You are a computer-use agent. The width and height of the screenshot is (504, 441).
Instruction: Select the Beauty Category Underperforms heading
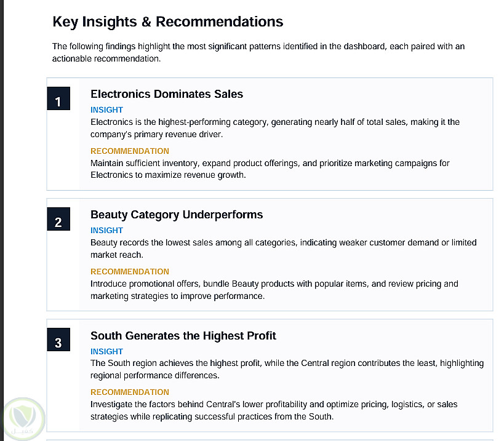click(x=177, y=215)
